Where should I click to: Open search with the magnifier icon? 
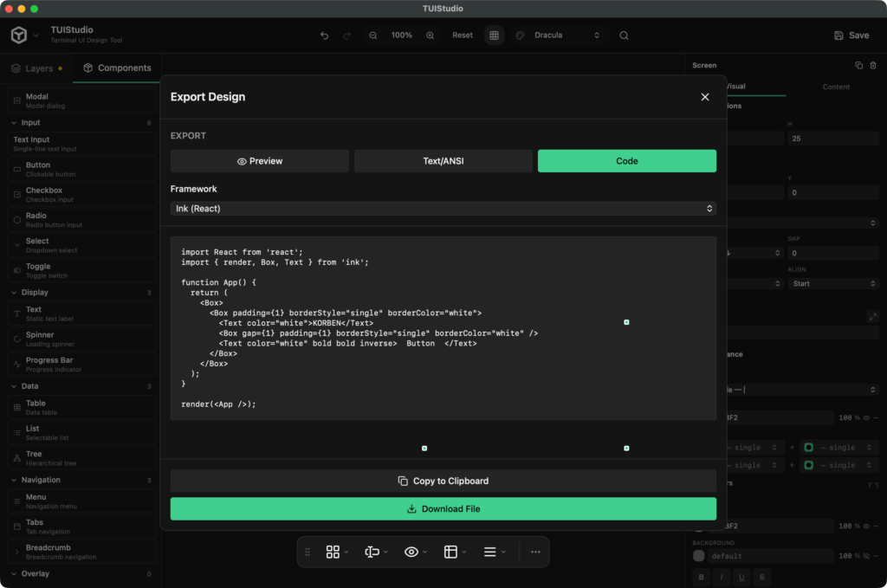coord(624,35)
